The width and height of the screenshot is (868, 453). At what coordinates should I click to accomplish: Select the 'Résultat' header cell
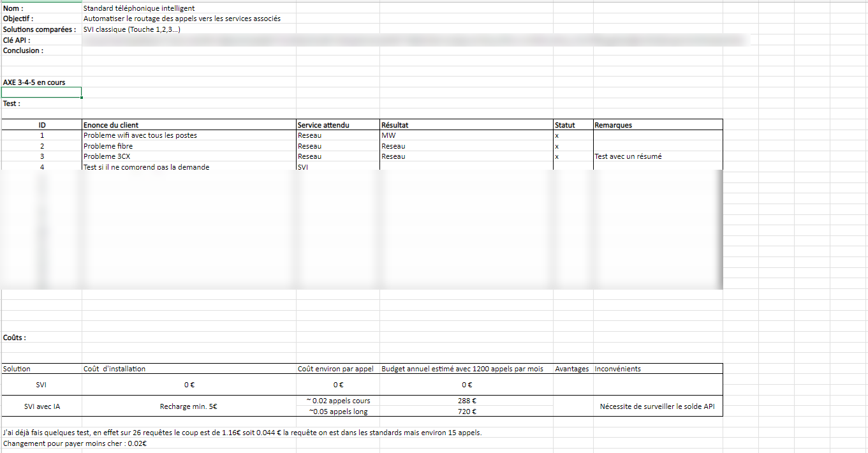[x=466, y=125]
